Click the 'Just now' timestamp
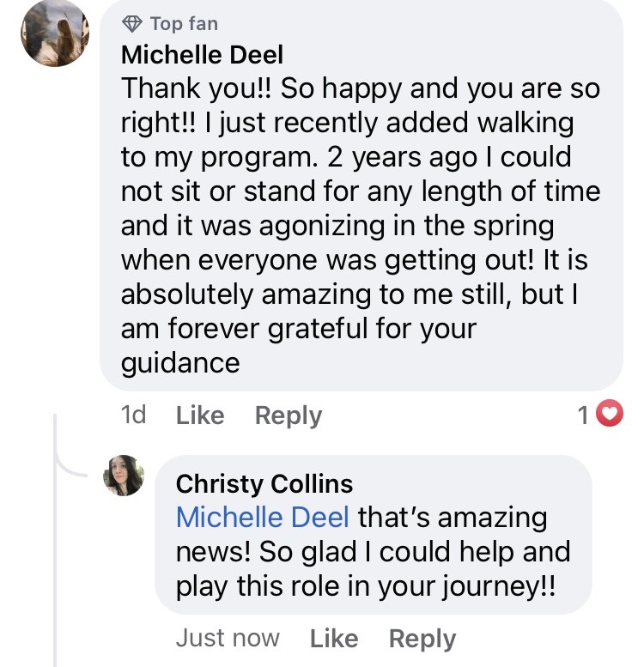 228,639
